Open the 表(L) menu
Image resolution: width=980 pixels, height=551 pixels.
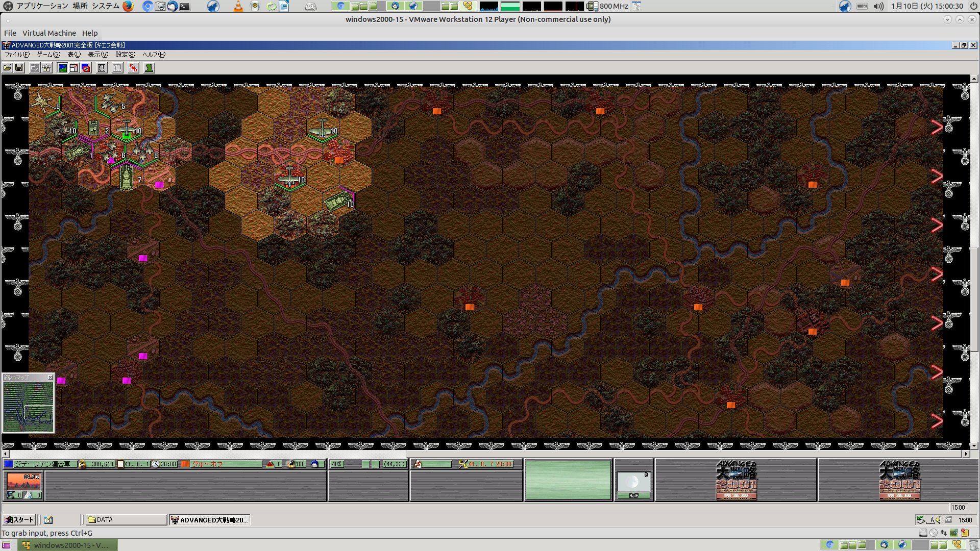[74, 55]
